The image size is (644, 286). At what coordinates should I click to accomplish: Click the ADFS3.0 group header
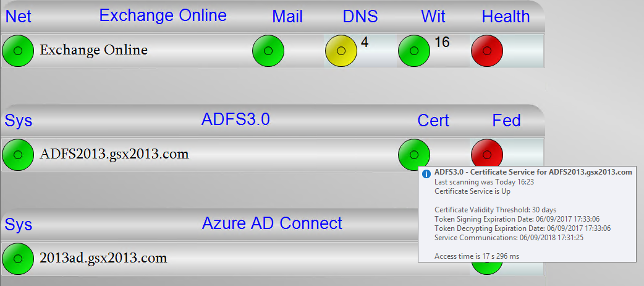pos(235,119)
